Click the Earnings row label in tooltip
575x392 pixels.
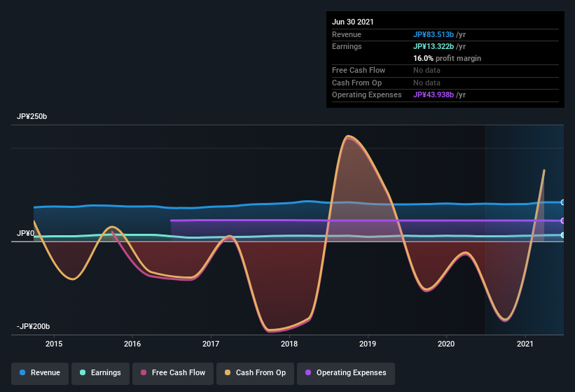347,46
